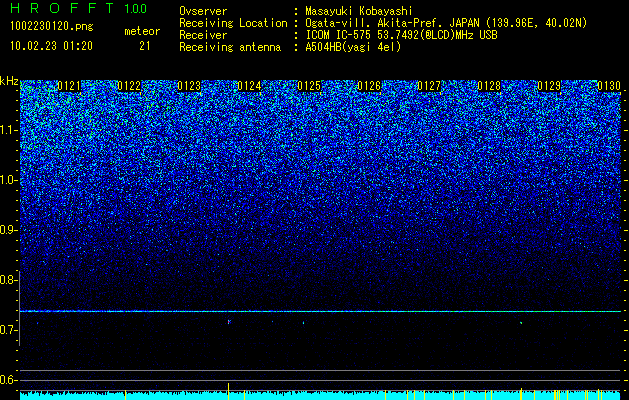Click the meteor label
The width and height of the screenshot is (629, 400).
point(142,31)
